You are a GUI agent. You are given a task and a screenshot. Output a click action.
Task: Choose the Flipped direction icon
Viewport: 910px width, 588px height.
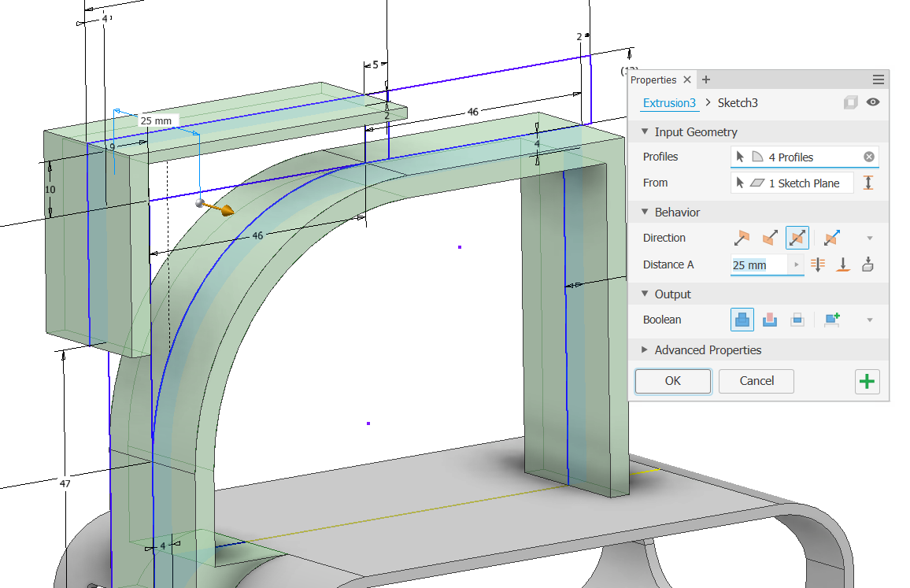click(769, 238)
